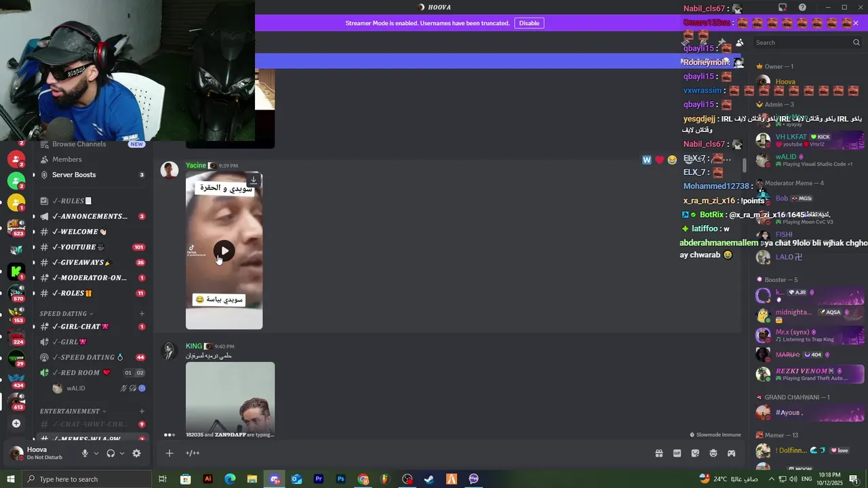Collapse the ENTERTAINEMENT category
The height and width of the screenshot is (488, 868).
click(x=73, y=411)
